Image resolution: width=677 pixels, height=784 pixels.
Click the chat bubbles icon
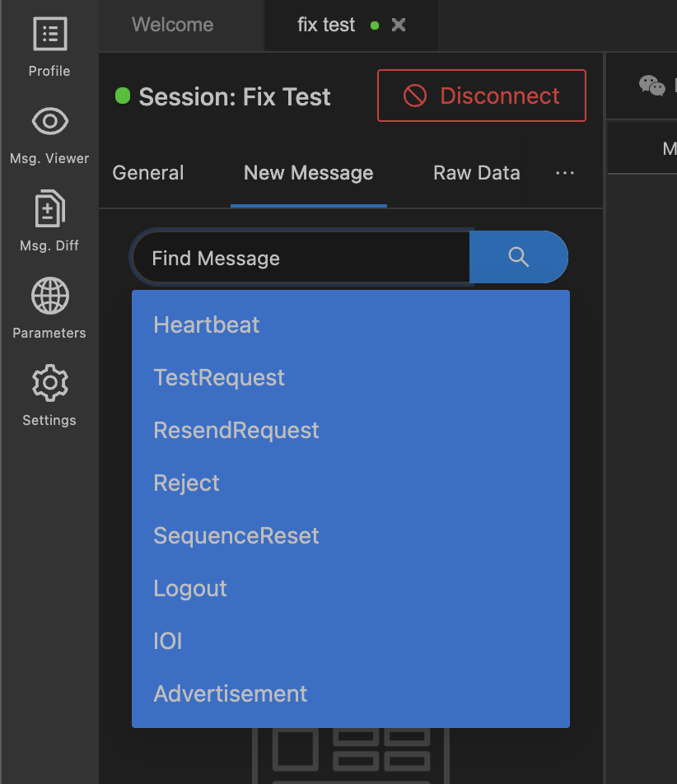(652, 86)
